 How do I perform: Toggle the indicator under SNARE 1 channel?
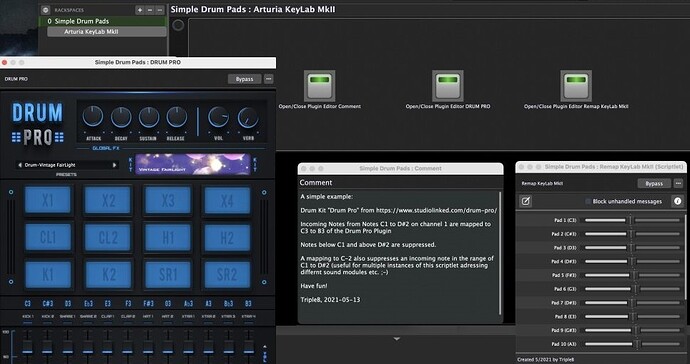[67, 323]
